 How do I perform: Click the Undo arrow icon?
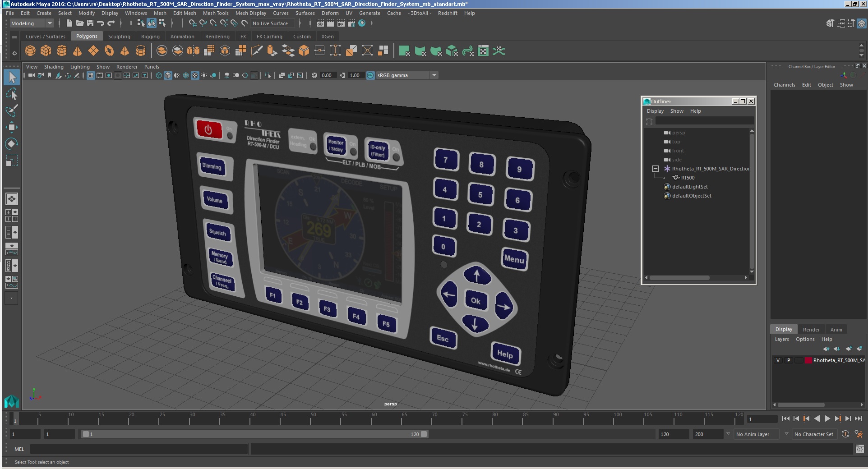coord(101,23)
